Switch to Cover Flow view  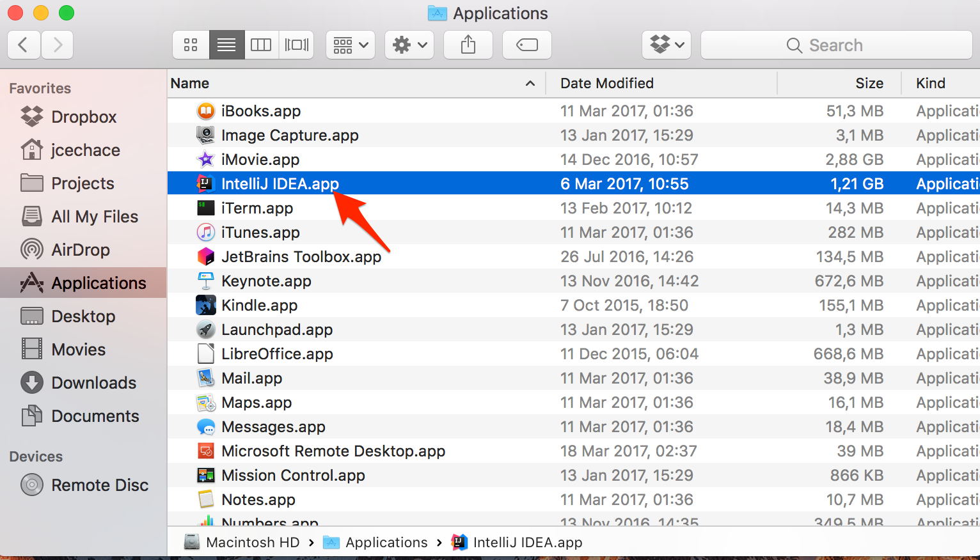coord(296,45)
